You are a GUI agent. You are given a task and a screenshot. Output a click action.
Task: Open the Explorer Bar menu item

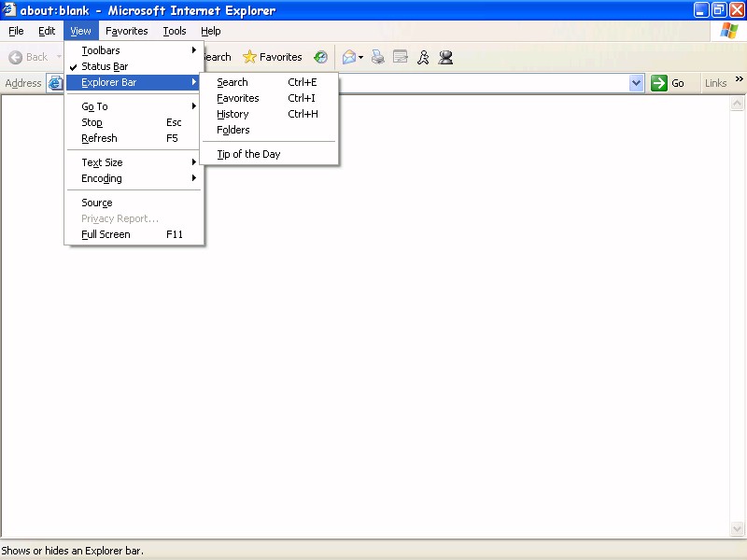[x=134, y=82]
